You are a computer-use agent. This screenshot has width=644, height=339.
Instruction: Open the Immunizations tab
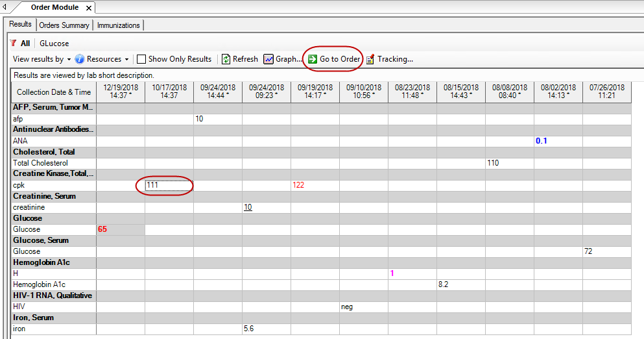[118, 25]
